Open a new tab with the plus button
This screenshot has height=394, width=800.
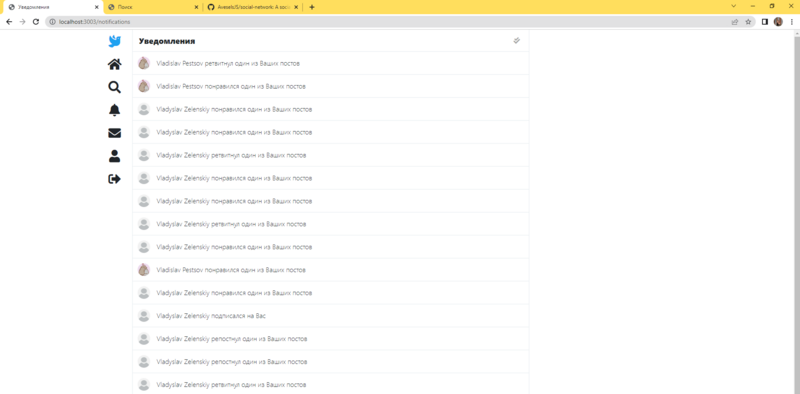[x=312, y=7]
